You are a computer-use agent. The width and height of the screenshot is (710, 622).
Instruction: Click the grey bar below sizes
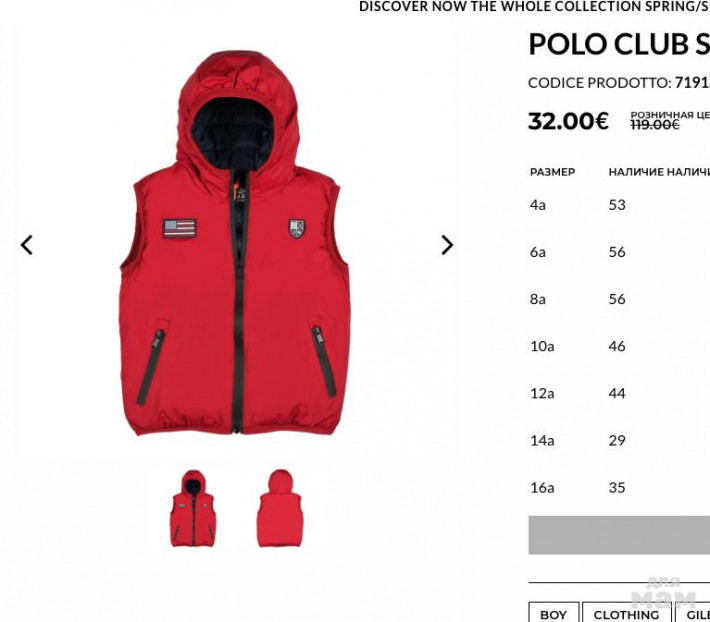619,535
